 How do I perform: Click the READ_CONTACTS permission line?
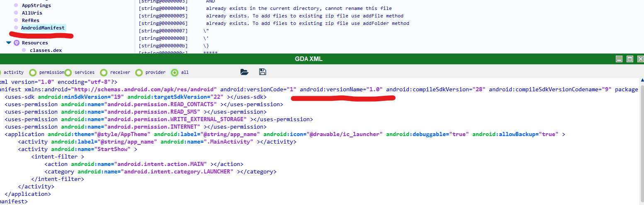click(144, 104)
